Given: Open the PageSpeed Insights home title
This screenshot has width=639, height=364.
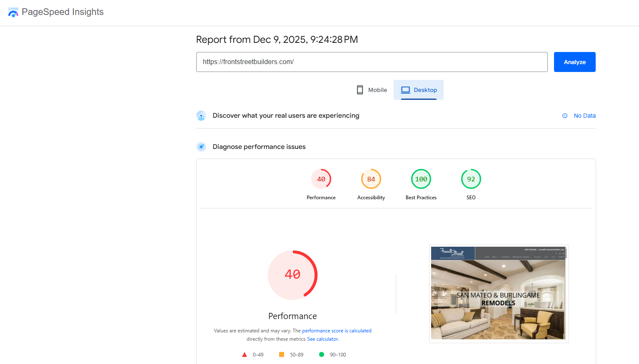Looking at the screenshot, I should click(x=62, y=12).
